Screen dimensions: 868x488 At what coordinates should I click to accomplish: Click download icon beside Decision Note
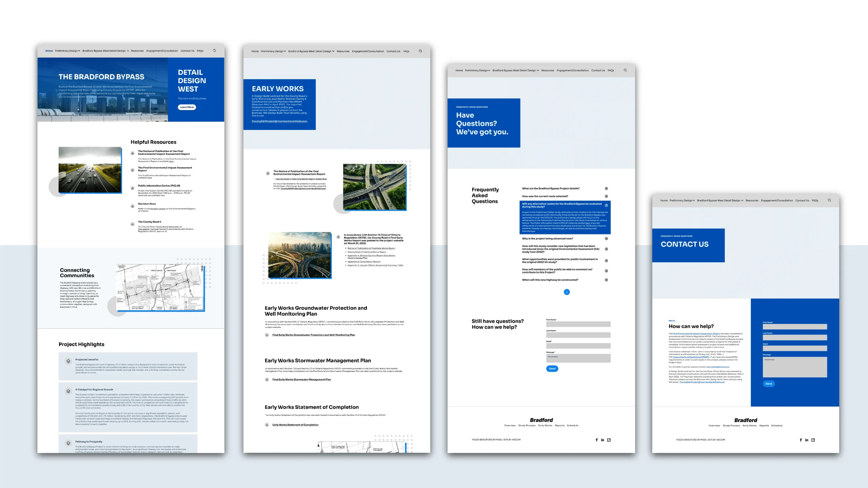tap(133, 206)
